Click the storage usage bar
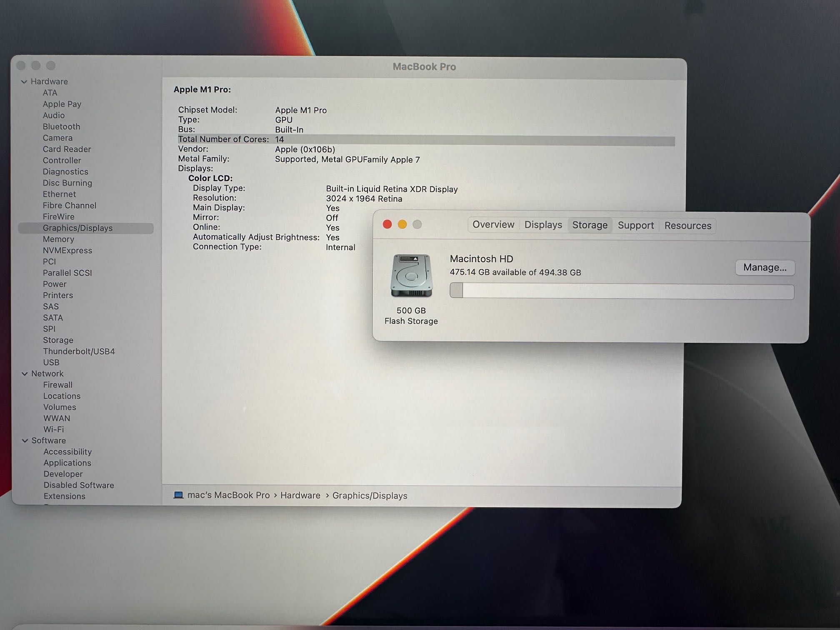The image size is (840, 630). (622, 291)
